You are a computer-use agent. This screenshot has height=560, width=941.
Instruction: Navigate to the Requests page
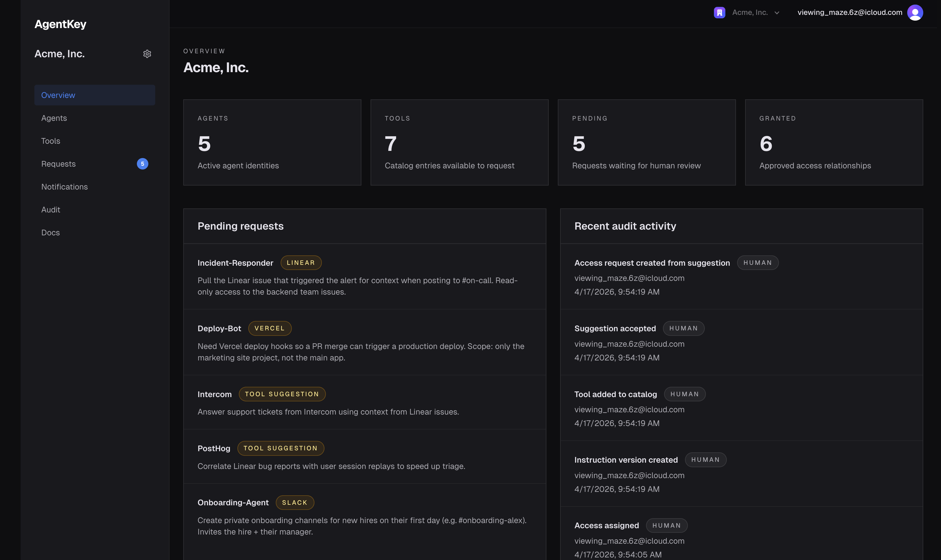(x=58, y=164)
